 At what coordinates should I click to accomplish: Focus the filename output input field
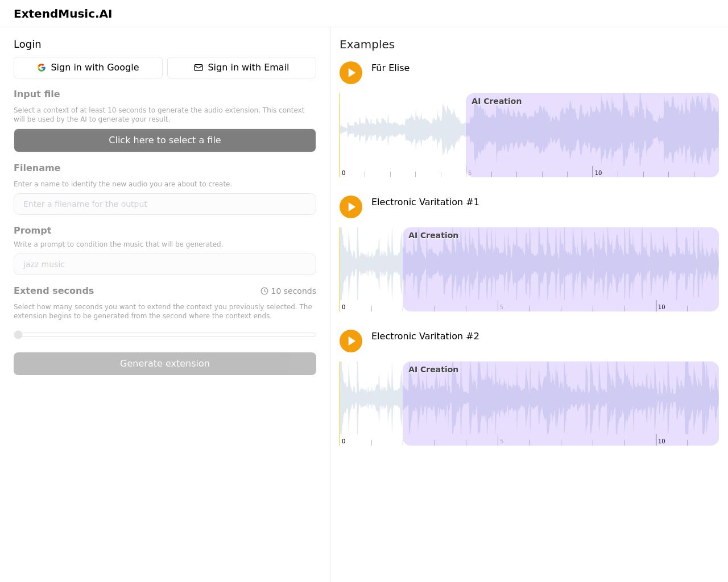pos(165,204)
